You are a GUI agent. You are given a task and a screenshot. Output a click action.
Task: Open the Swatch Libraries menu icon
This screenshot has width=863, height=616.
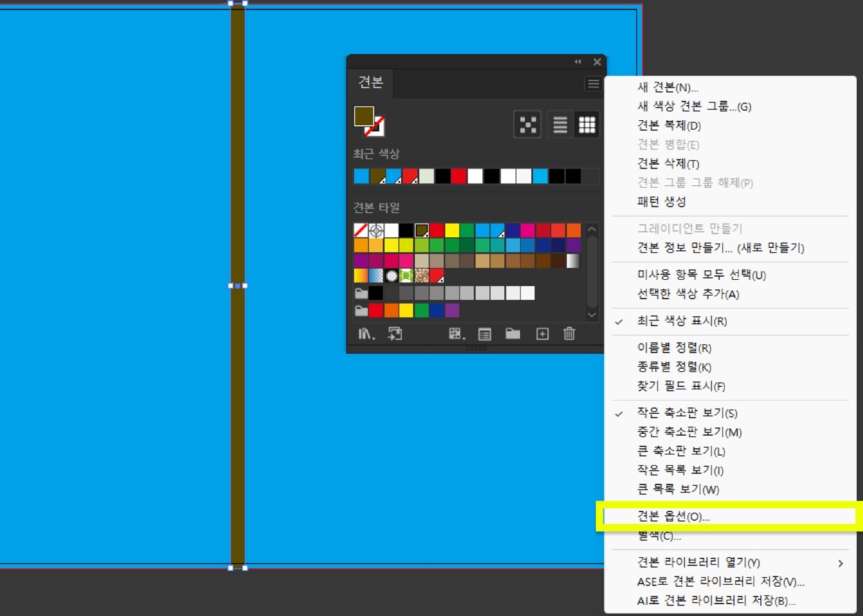(366, 334)
